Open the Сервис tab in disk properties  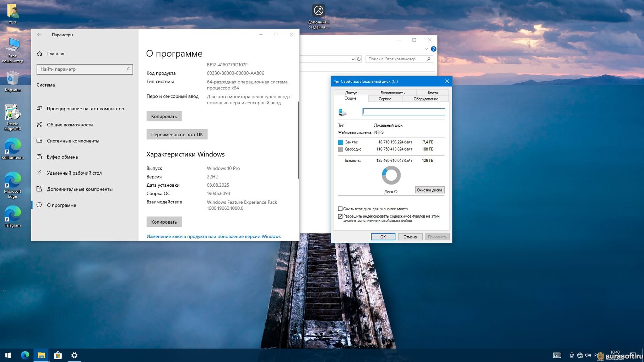(x=385, y=99)
